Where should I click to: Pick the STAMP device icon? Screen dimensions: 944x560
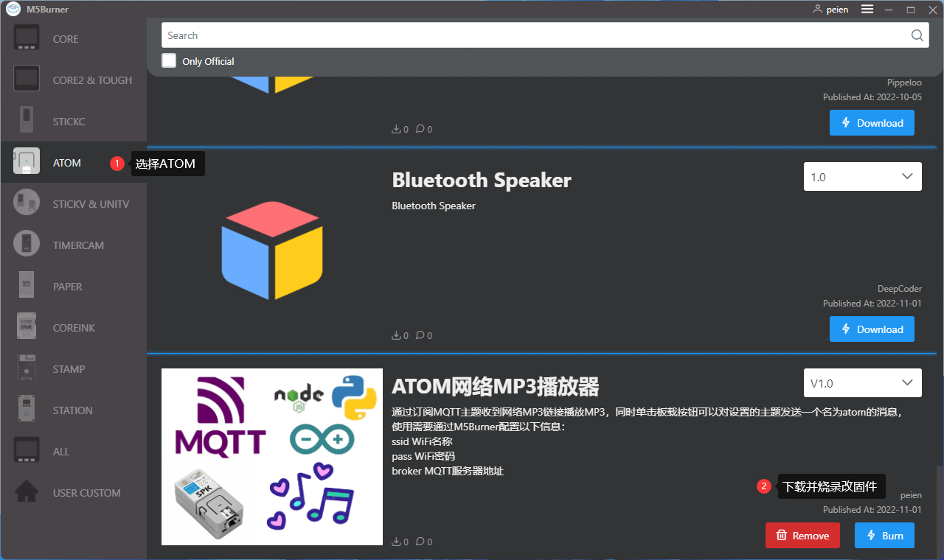pyautogui.click(x=27, y=368)
